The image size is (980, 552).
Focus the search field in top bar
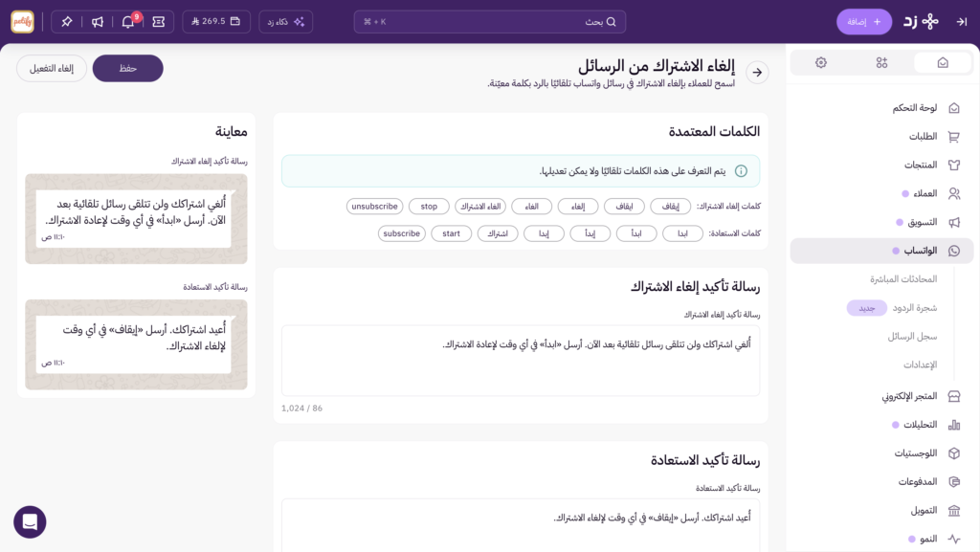point(489,22)
